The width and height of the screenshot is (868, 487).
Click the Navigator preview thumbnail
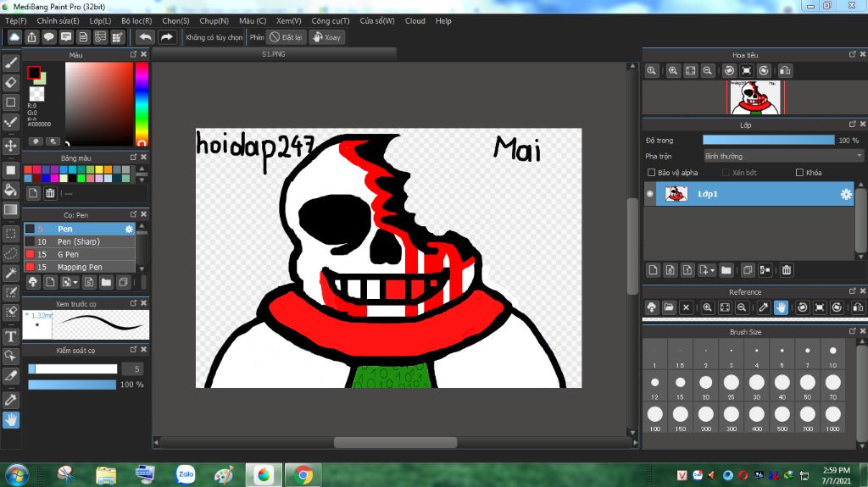pos(755,97)
